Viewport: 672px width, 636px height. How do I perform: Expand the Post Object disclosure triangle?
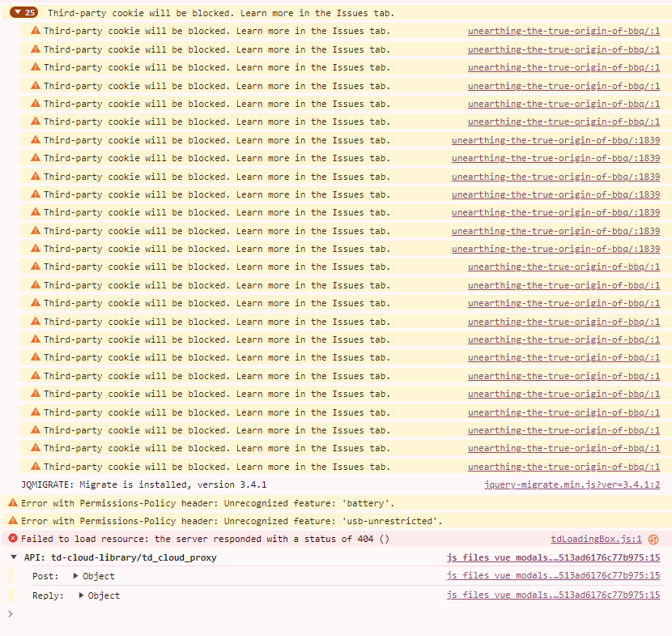(x=76, y=576)
